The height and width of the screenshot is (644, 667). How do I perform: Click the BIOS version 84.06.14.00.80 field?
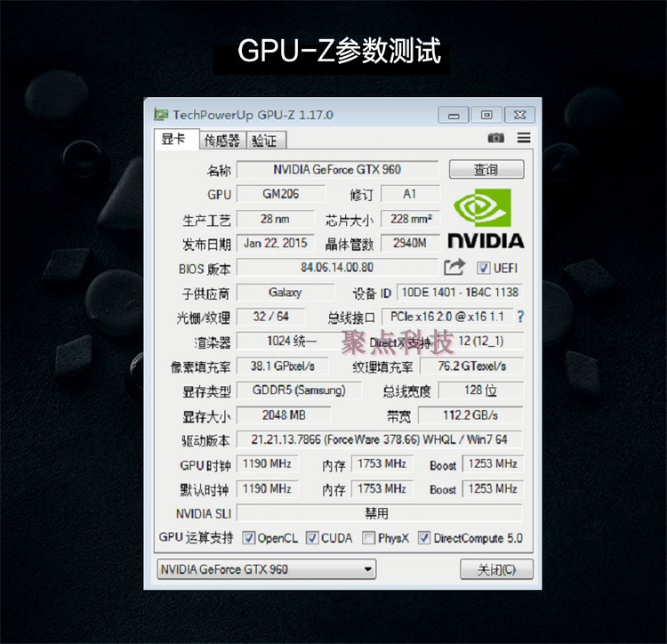point(337,267)
